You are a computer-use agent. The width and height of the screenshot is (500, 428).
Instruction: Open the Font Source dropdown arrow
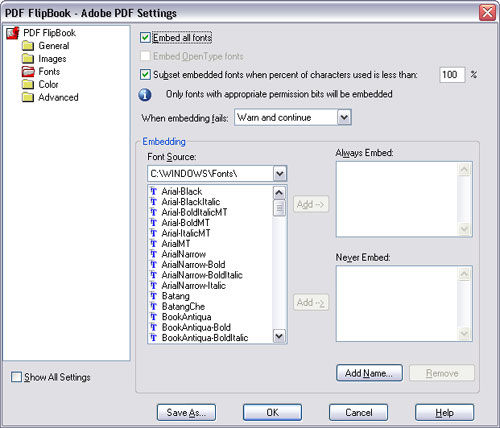pos(280,173)
